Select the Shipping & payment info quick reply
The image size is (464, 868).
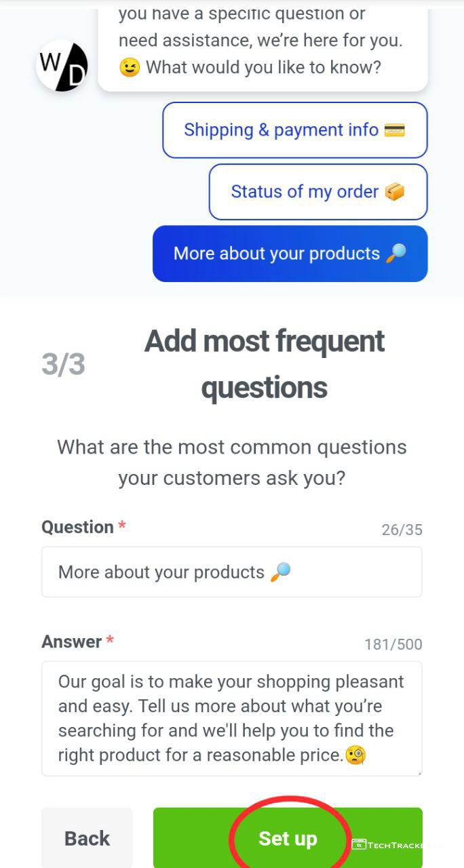click(x=294, y=130)
